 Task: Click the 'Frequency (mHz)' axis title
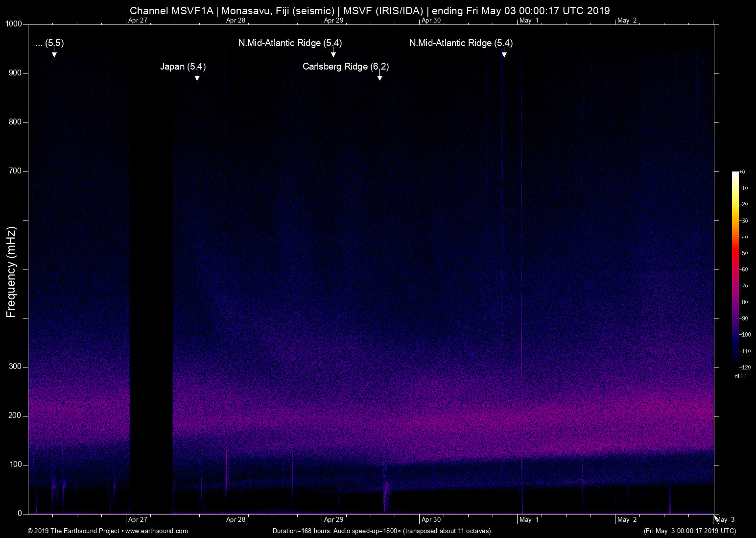(x=11, y=272)
